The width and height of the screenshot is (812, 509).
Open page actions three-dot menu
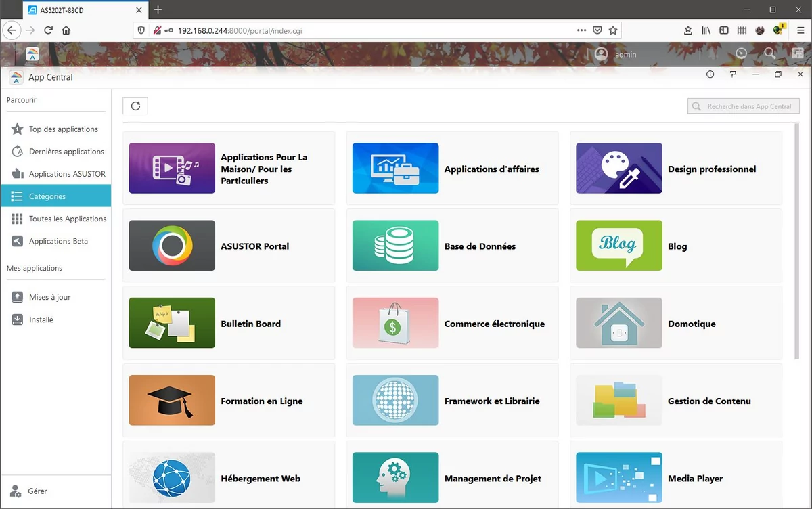point(582,30)
